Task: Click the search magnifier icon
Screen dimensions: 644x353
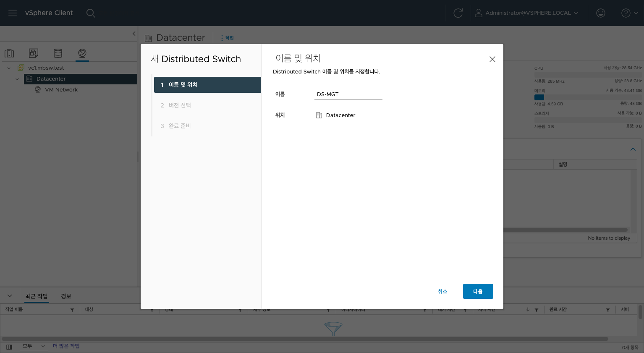Action: [x=91, y=13]
